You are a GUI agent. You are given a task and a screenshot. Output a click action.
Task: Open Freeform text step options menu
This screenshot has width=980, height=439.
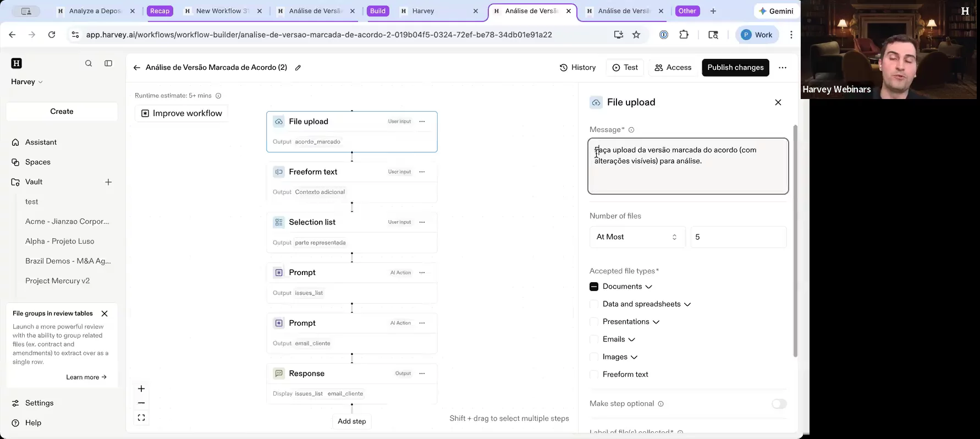click(422, 172)
